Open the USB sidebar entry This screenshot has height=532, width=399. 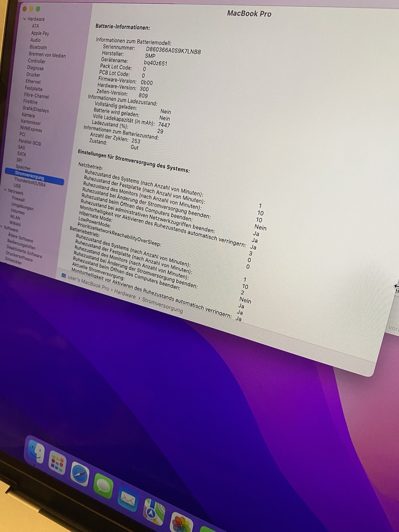point(17,186)
